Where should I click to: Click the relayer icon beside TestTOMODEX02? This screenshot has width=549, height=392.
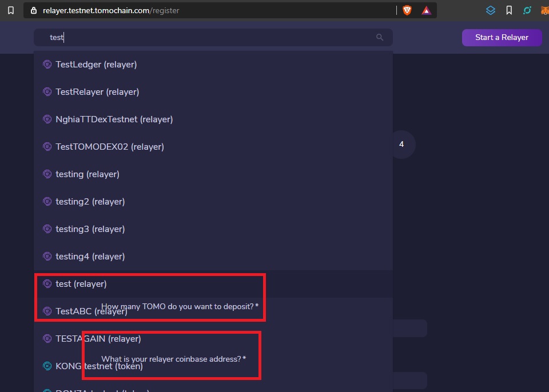coord(47,147)
